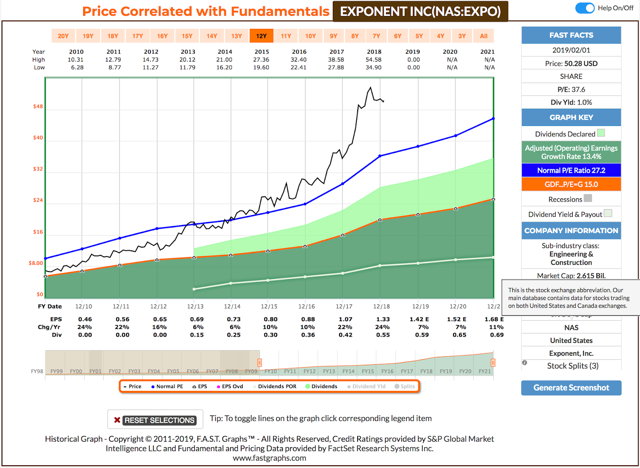Click the Exponent, Inc. company name row

click(x=571, y=353)
